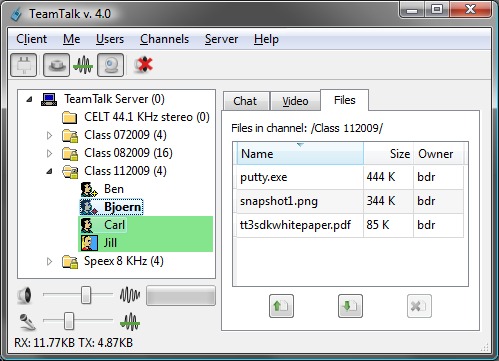Click Ben's user avatar icon
The image size is (499, 361).
89,189
